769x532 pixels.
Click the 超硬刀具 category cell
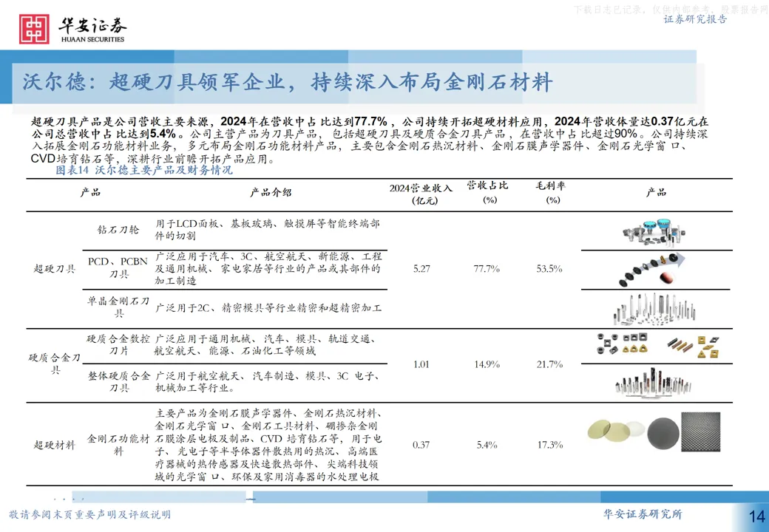[x=55, y=268]
